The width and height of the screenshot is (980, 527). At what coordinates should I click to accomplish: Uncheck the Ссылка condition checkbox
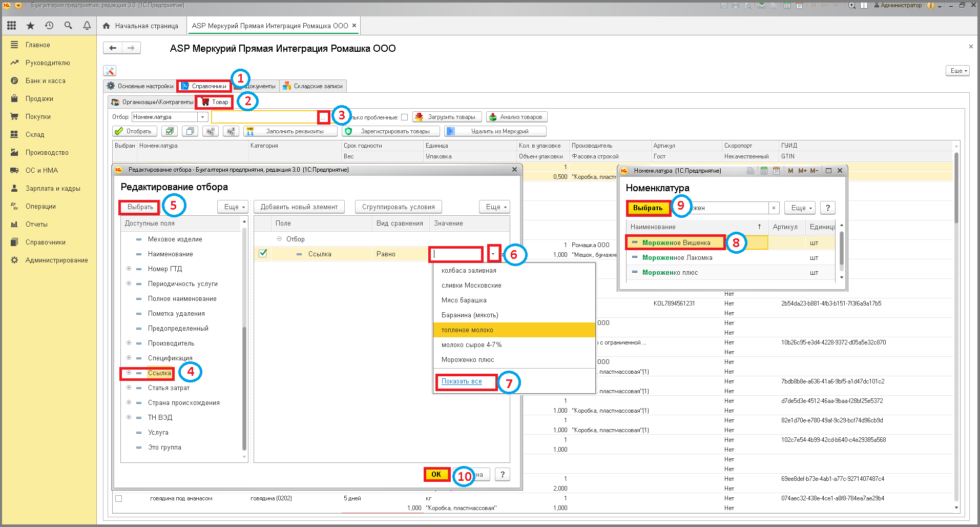coord(263,253)
